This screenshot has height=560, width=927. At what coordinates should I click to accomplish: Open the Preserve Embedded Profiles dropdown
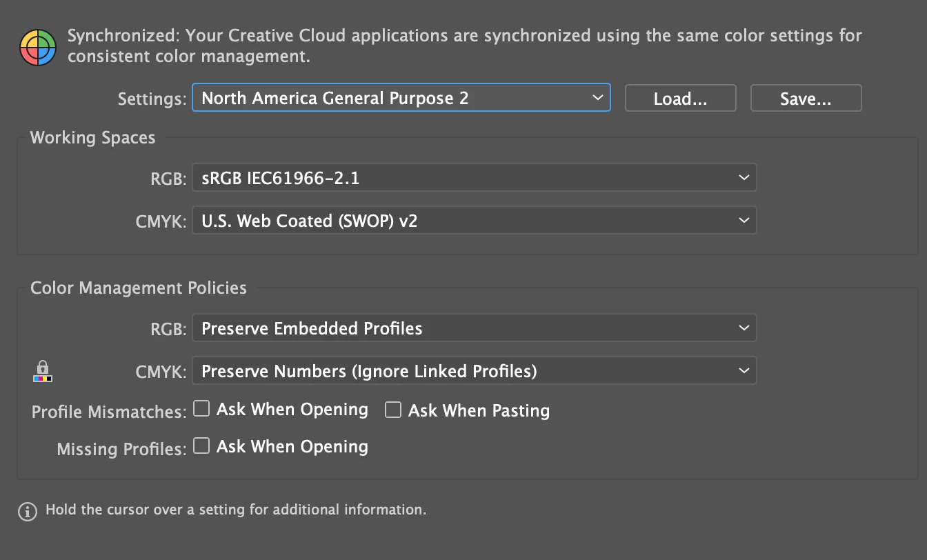click(474, 328)
